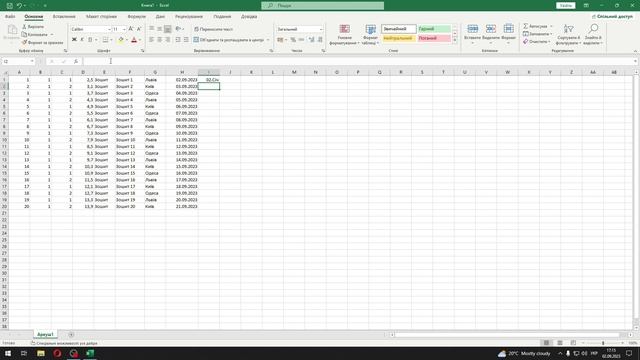This screenshot has width=640, height=360.
Task: Toggle bold formatting
Action: tap(74, 40)
